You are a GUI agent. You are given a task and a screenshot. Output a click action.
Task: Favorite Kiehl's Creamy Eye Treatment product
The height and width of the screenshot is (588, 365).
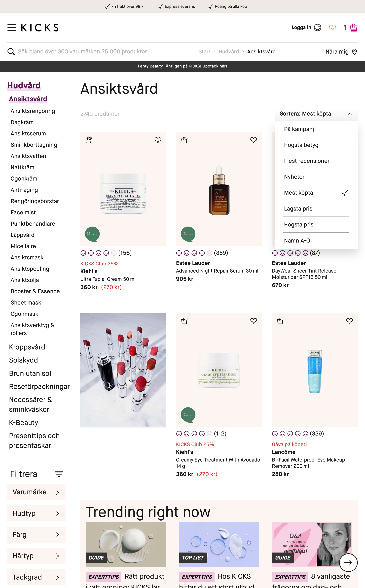click(x=254, y=321)
